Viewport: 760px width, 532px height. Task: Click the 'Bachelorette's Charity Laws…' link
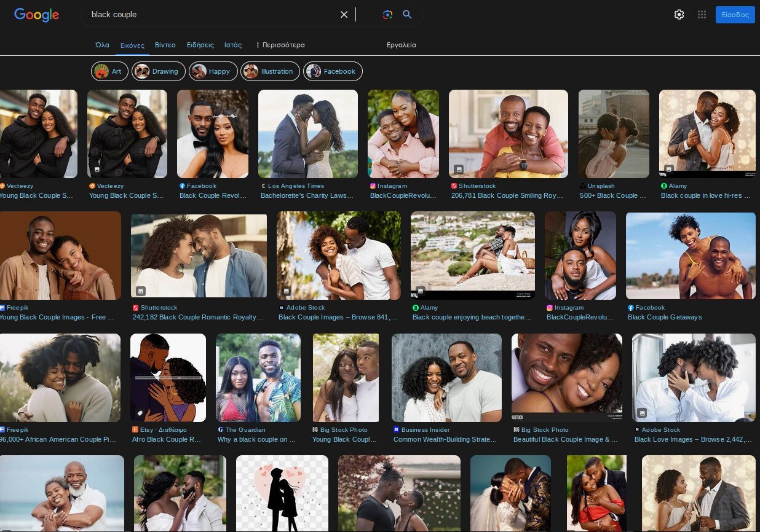(307, 195)
